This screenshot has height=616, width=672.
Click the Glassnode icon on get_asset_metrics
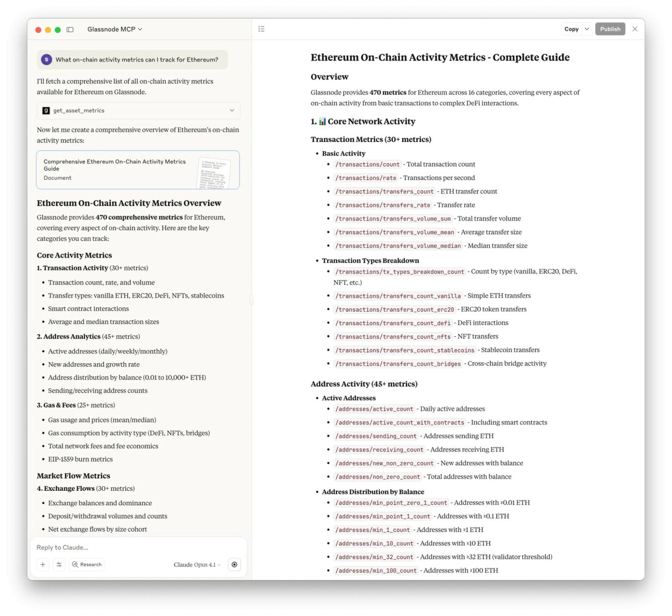(x=46, y=111)
